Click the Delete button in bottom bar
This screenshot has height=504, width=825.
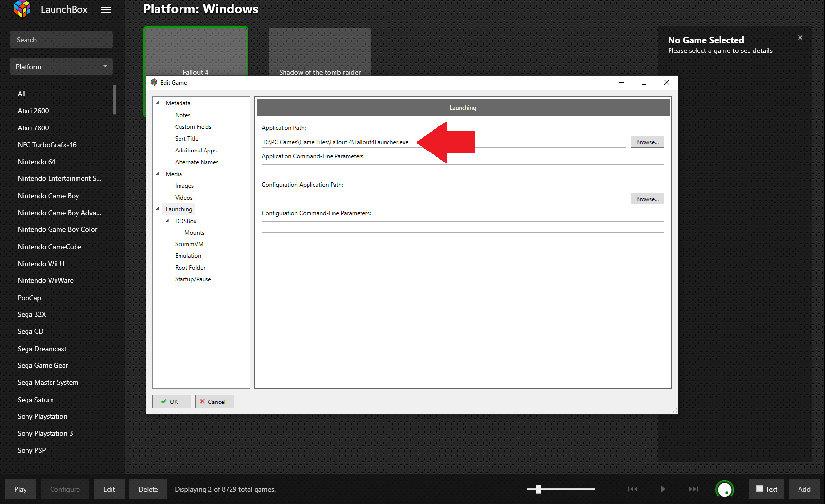(x=148, y=489)
